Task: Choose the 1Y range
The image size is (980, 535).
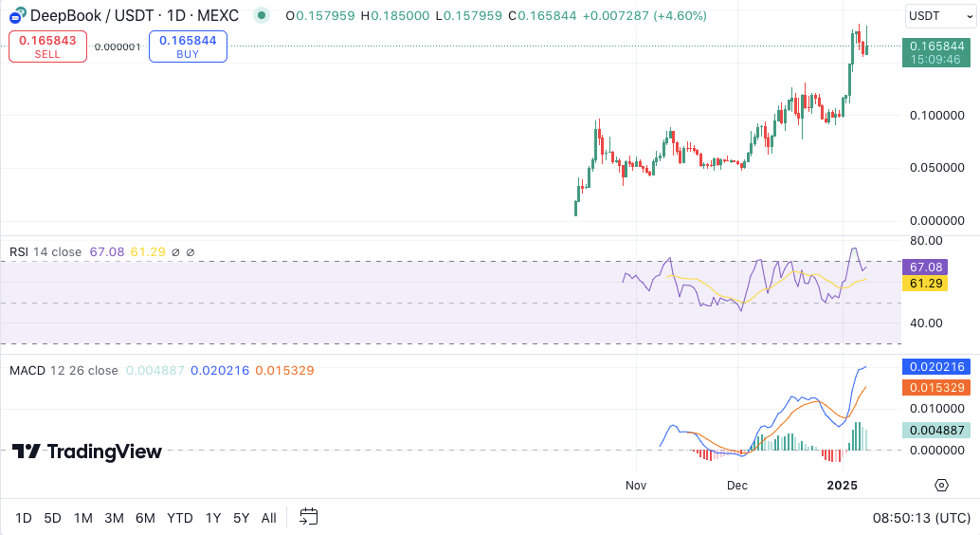Action: pos(213,518)
